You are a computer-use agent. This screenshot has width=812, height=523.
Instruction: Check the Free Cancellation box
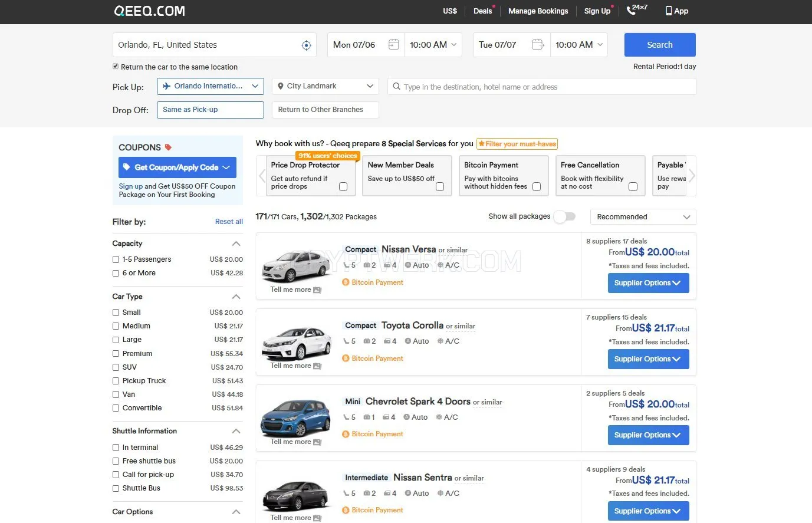pos(633,187)
